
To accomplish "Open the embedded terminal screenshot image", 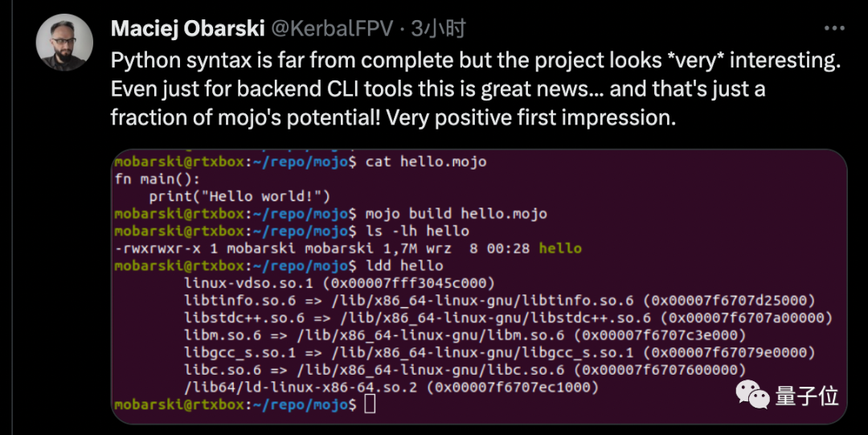I will [x=479, y=286].
